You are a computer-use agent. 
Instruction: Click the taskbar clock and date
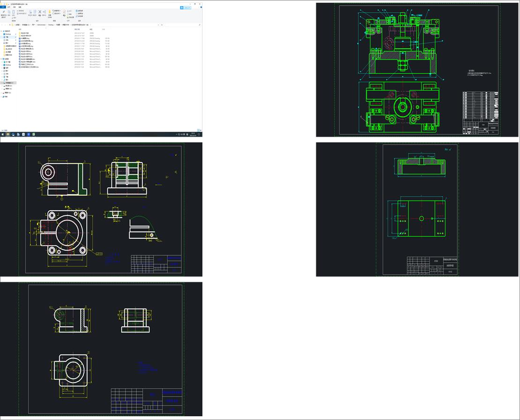tap(193, 134)
